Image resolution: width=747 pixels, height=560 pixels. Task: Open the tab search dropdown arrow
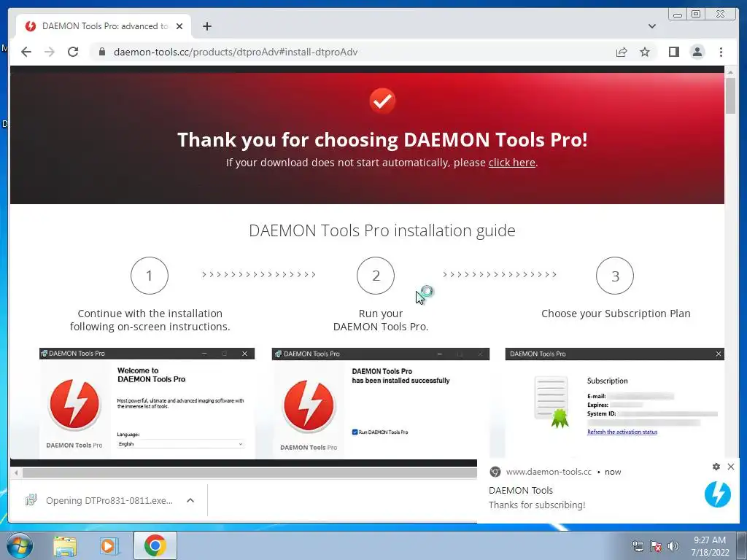pos(651,26)
